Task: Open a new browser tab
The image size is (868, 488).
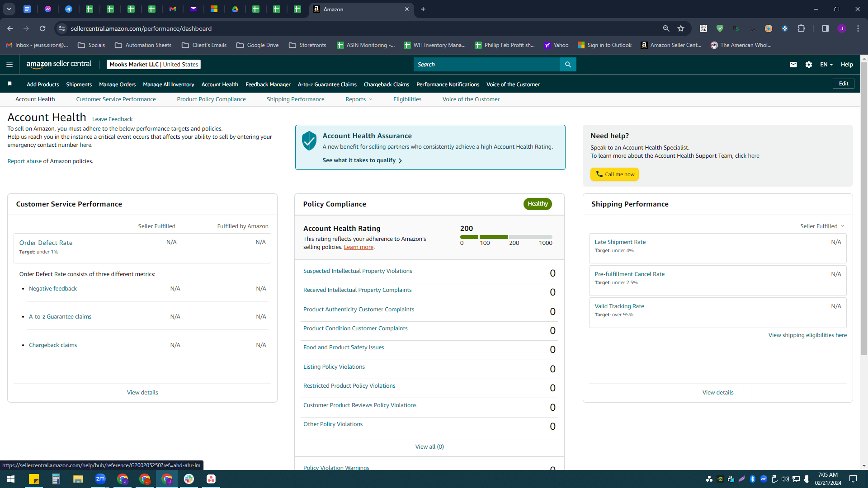Action: [x=423, y=9]
